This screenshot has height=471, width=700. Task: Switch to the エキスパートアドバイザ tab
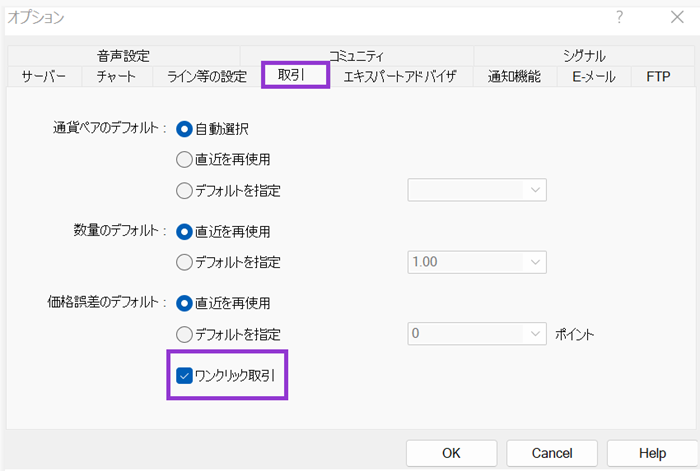400,77
